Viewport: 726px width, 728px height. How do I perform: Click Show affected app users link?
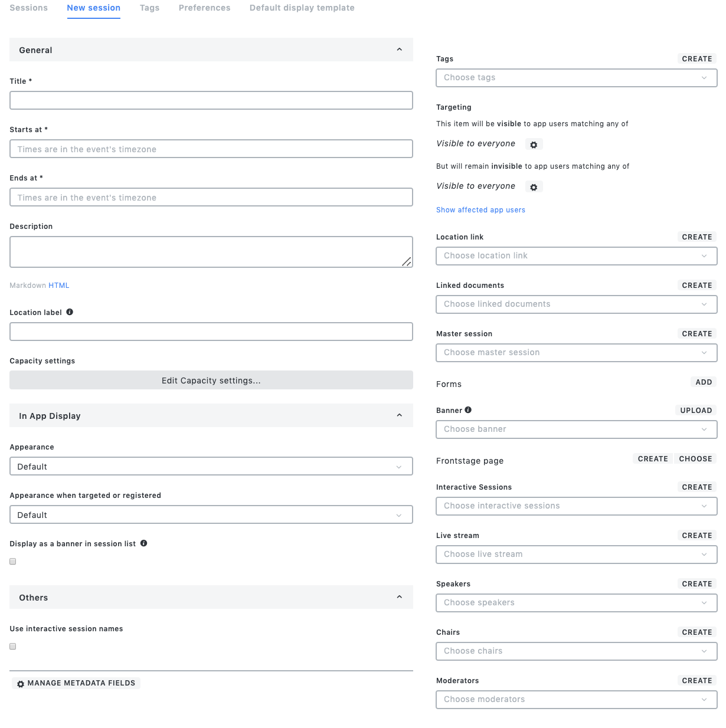point(480,209)
